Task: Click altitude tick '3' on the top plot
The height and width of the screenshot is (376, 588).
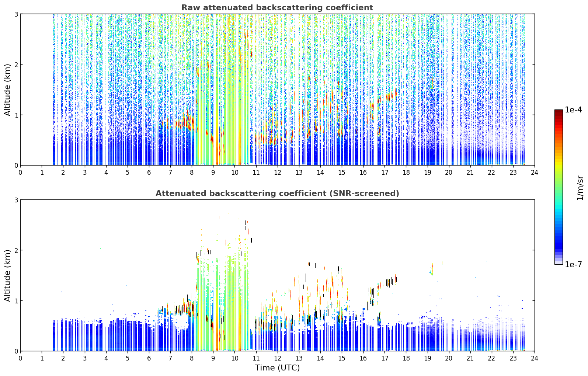Action: coord(16,14)
